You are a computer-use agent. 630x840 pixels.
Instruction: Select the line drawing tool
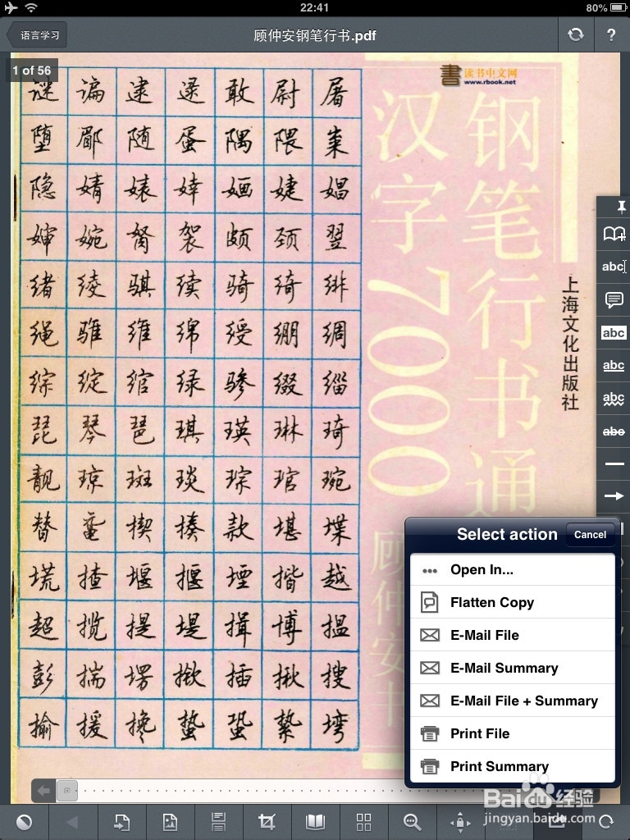[614, 464]
